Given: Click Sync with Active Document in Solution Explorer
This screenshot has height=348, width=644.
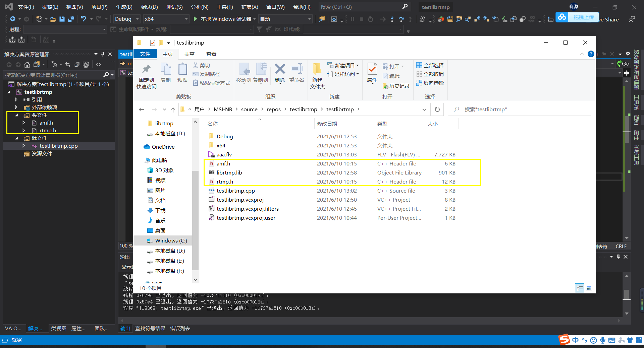Looking at the screenshot, I should [68, 64].
